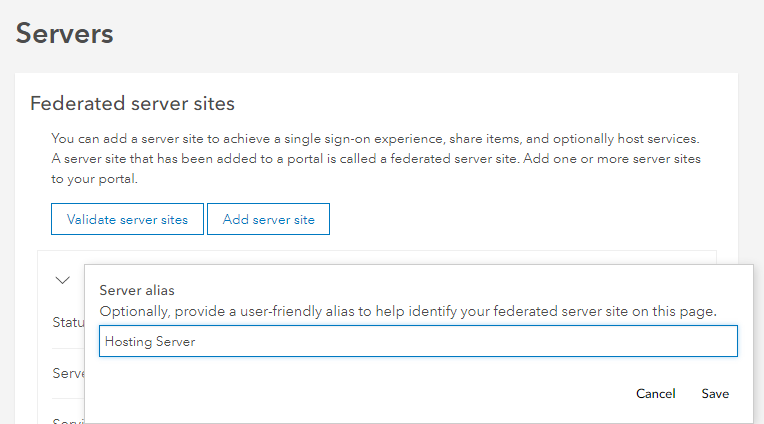
Task: Click the 'A server site that has been added' line
Action: click(375, 159)
